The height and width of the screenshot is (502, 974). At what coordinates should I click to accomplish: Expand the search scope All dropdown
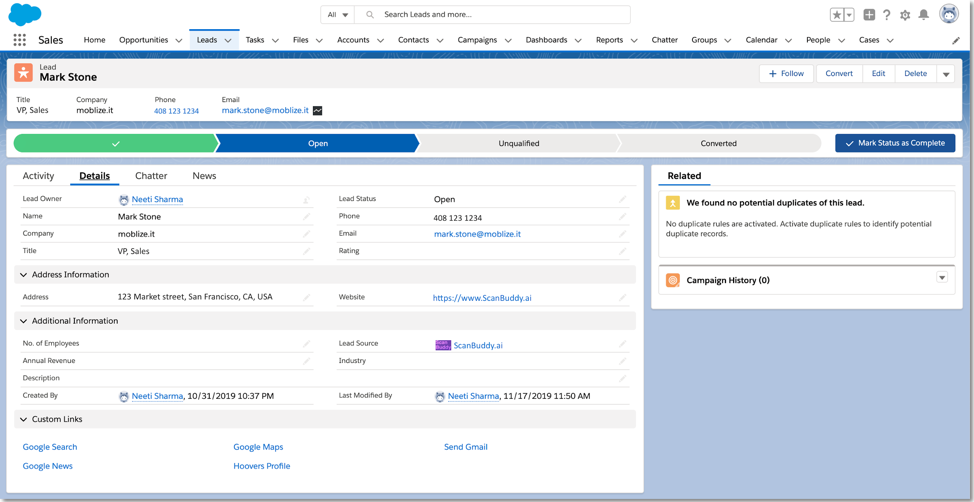(x=338, y=15)
